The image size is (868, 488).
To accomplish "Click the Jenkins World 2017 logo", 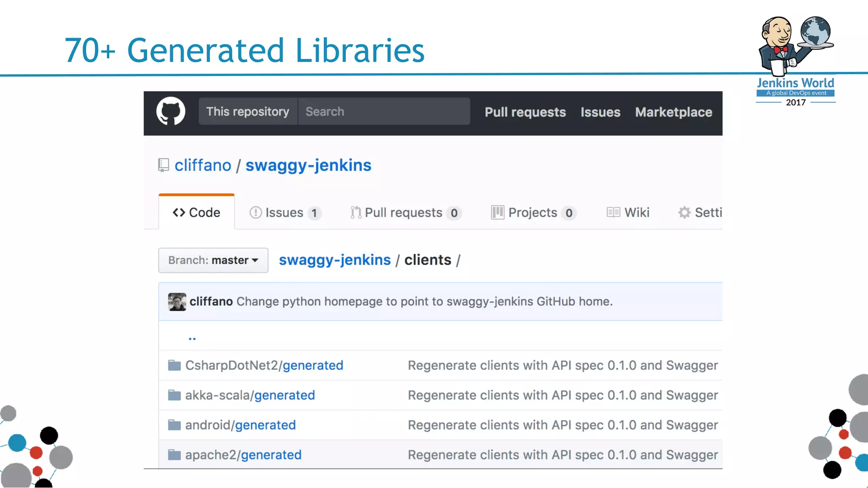I will pyautogui.click(x=796, y=61).
